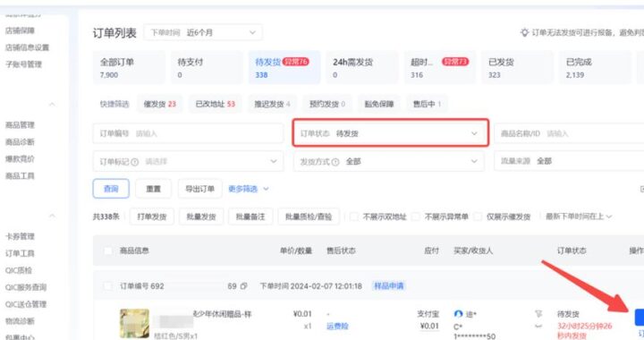Enable 不展示异常单 checkbox
This screenshot has height=340, width=644.
416,217
